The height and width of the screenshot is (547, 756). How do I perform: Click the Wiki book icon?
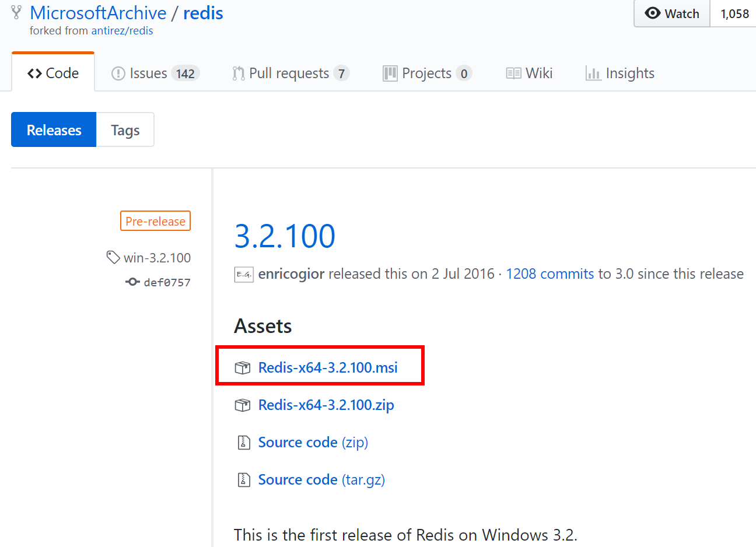click(x=513, y=73)
